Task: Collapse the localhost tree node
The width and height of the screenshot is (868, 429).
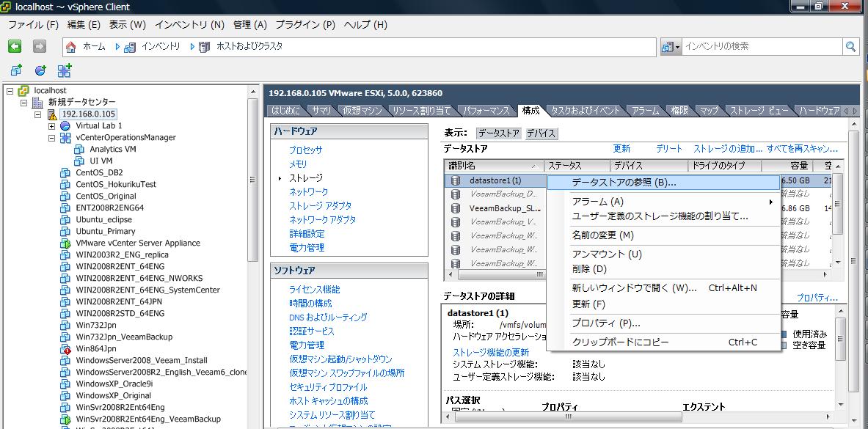Action: (10, 91)
